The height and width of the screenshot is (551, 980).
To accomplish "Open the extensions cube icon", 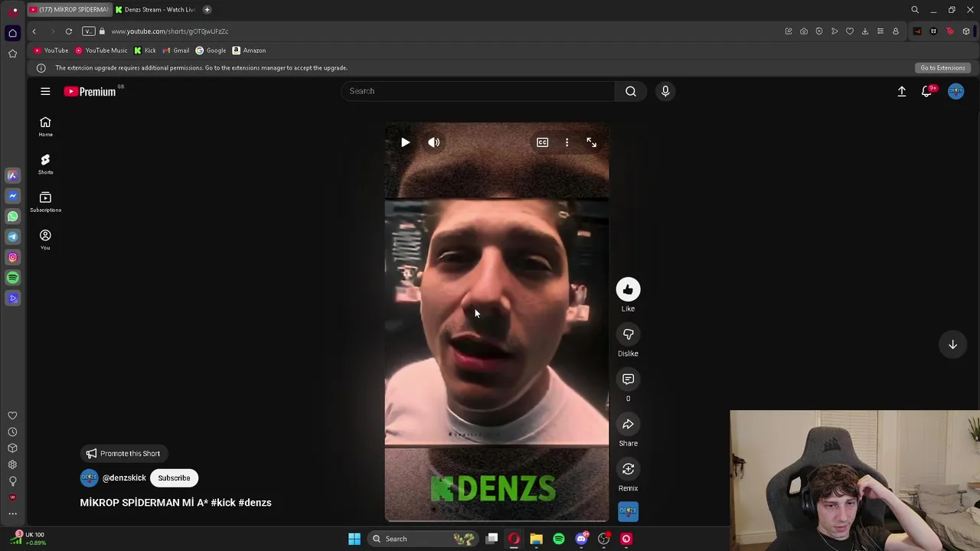I will point(966,31).
